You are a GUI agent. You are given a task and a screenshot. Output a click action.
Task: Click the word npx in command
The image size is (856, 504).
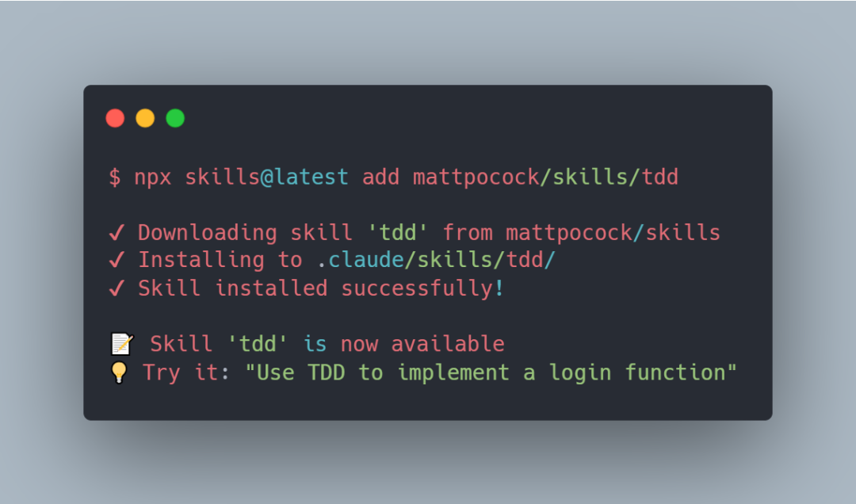pyautogui.click(x=153, y=178)
